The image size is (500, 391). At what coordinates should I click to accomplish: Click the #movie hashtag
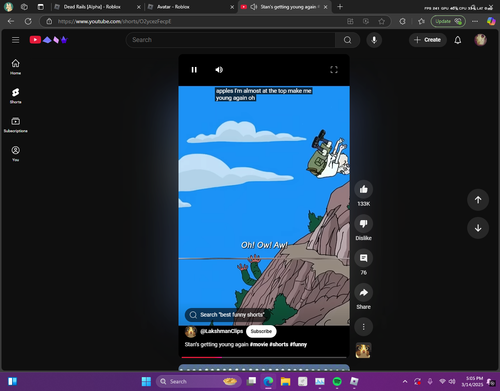[x=259, y=344]
